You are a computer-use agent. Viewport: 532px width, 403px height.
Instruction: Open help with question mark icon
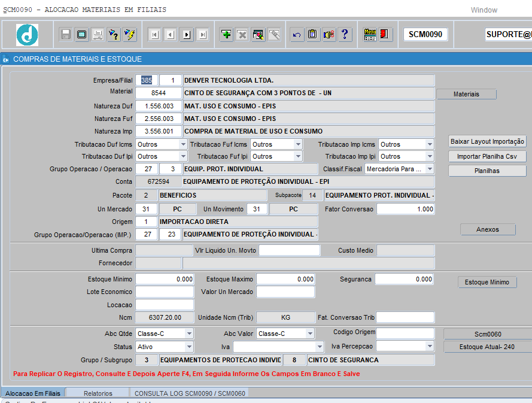tap(345, 35)
